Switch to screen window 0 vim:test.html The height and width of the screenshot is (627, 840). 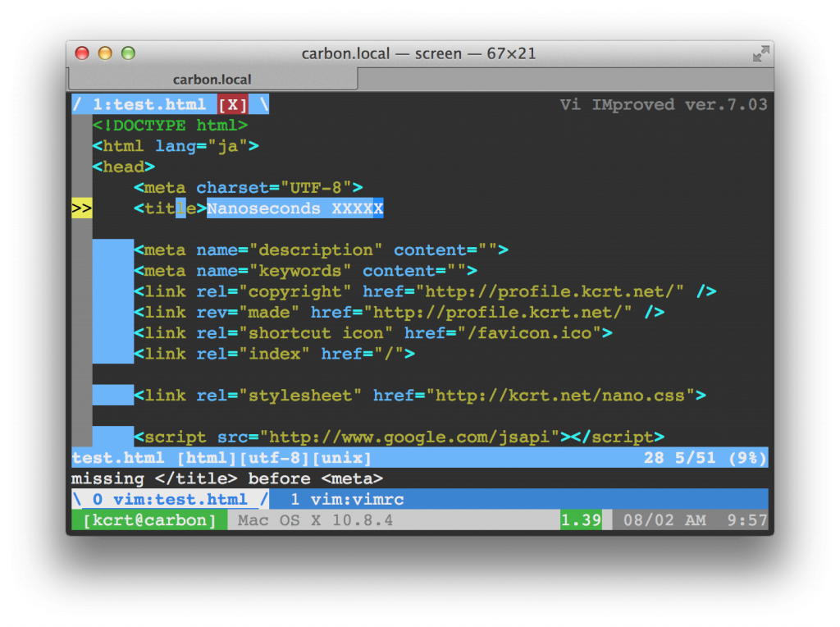point(170,500)
